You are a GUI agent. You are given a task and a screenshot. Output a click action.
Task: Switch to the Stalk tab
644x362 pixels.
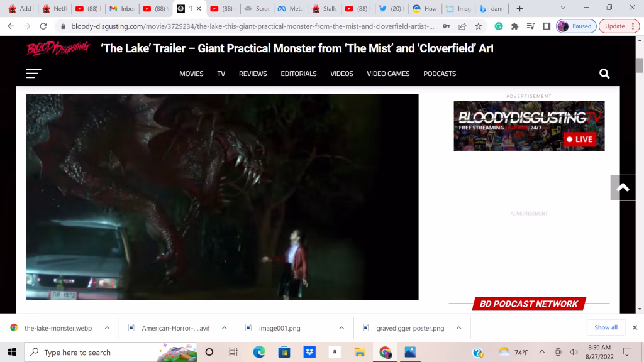(x=324, y=9)
